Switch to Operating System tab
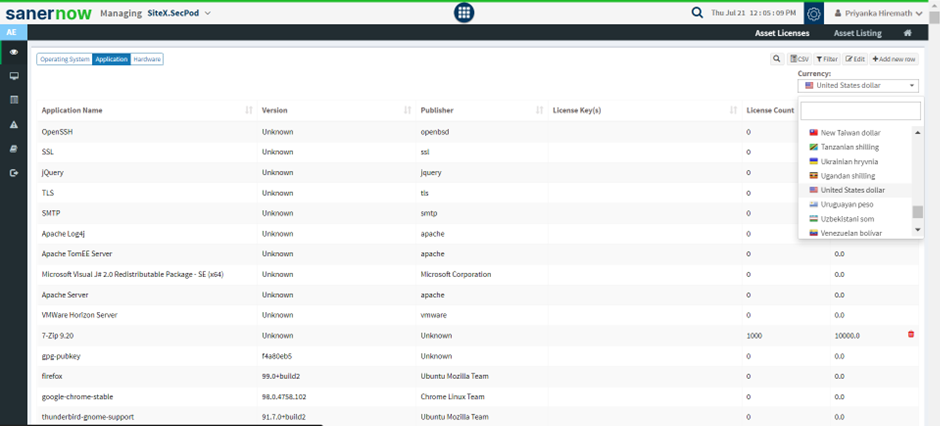Image resolution: width=940 pixels, height=426 pixels. (65, 59)
